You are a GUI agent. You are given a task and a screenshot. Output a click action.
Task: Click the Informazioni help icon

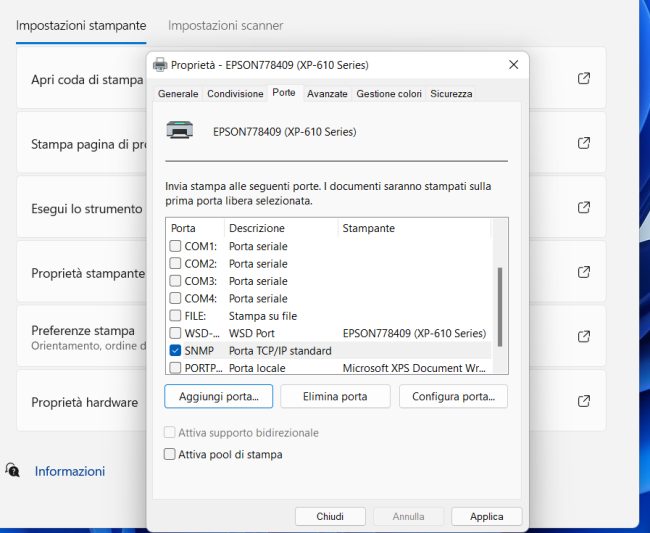(13, 470)
